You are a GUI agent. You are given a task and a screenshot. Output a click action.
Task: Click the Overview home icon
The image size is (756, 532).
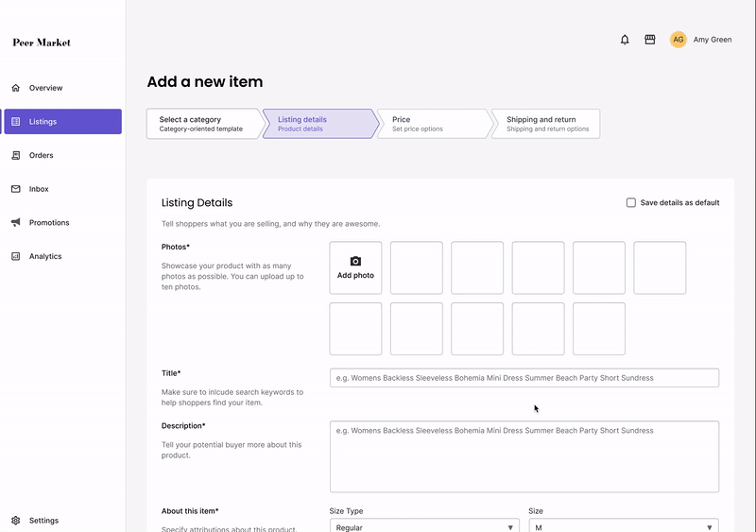tap(16, 88)
